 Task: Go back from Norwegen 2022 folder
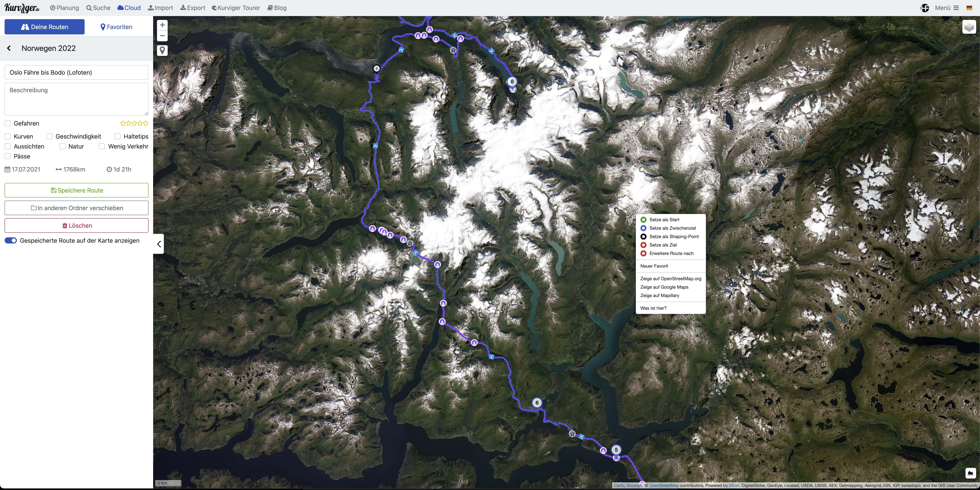click(9, 48)
